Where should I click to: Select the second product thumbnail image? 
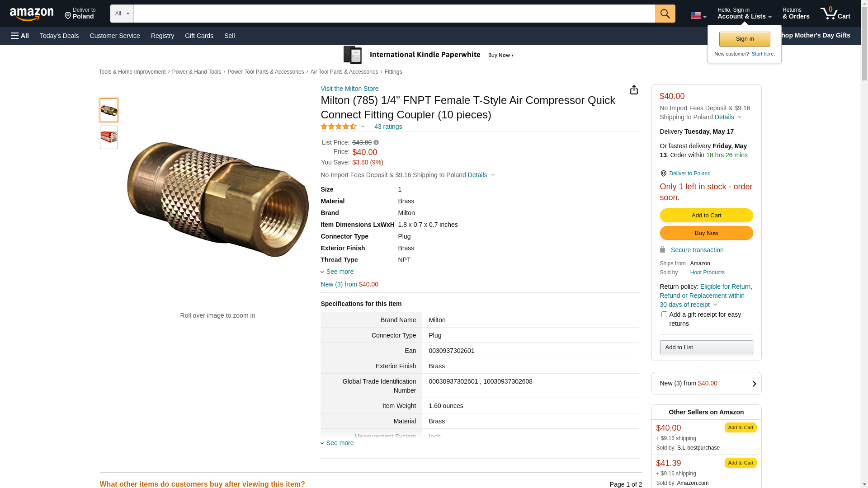[109, 137]
